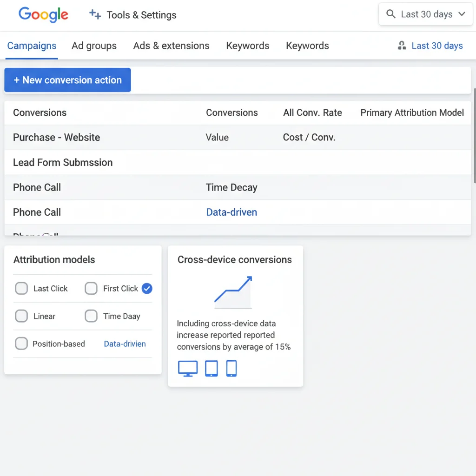Go to the Ads & extensions tab
Viewport: 476px width, 476px height.
(x=171, y=46)
